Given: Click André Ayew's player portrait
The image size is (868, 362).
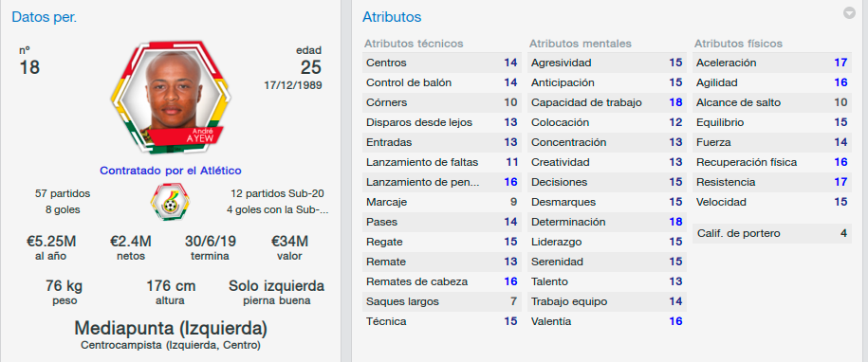Looking at the screenshot, I should click(x=171, y=98).
